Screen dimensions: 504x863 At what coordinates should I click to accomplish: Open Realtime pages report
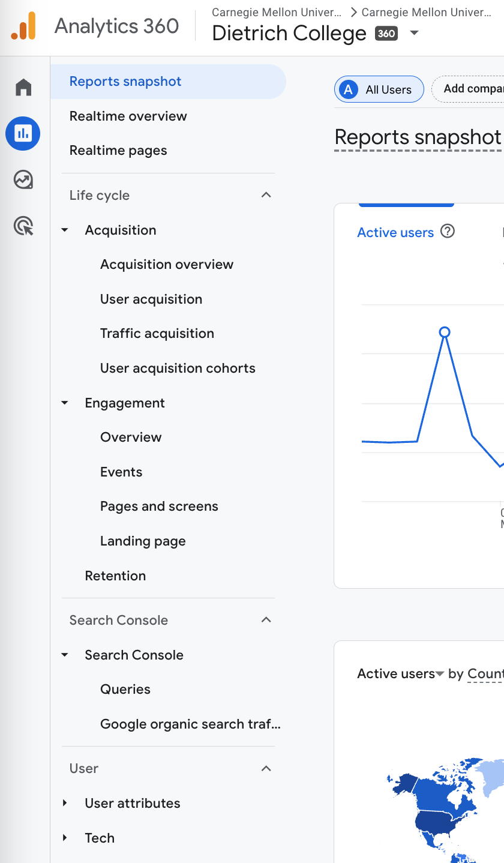click(x=118, y=151)
